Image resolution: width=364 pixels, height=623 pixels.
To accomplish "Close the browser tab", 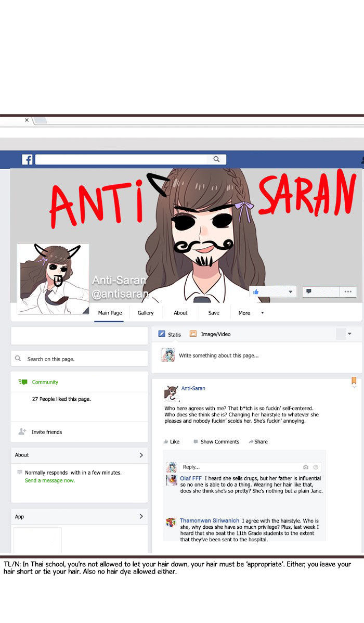I will (x=27, y=120).
